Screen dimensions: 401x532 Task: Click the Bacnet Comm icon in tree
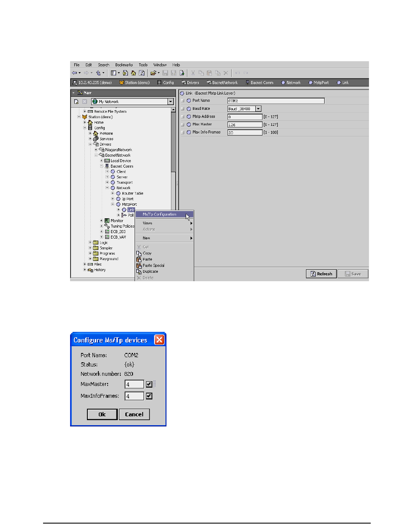(107, 166)
